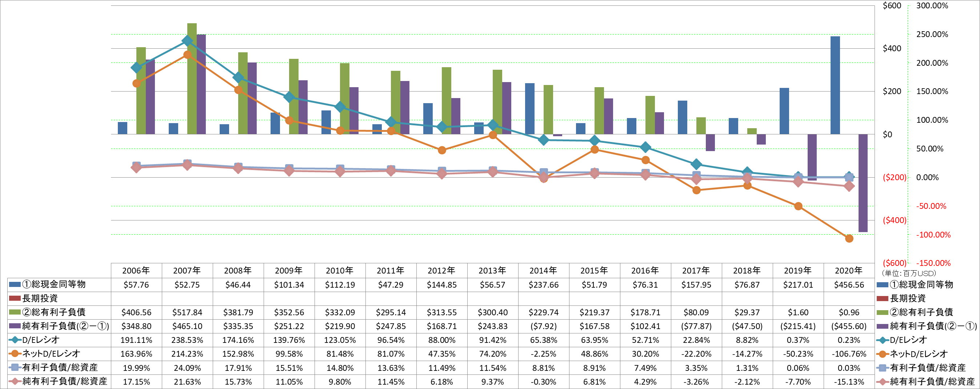Select the cell showing $465.10
This screenshot has height=389, width=980.
187,326
